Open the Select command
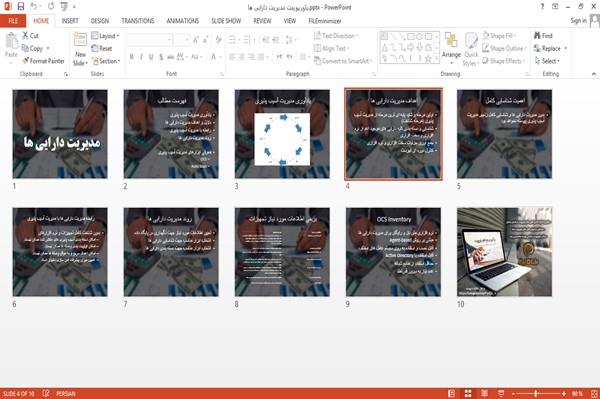600x399 pixels. pyautogui.click(x=547, y=61)
